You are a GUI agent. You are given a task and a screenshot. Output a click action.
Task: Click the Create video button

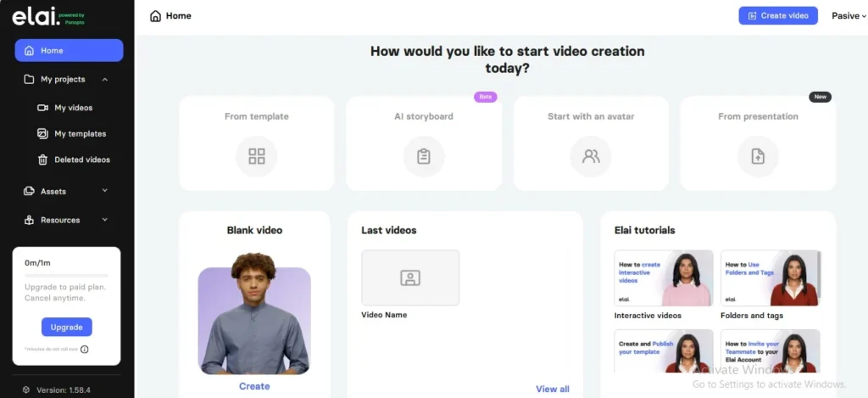tap(778, 15)
